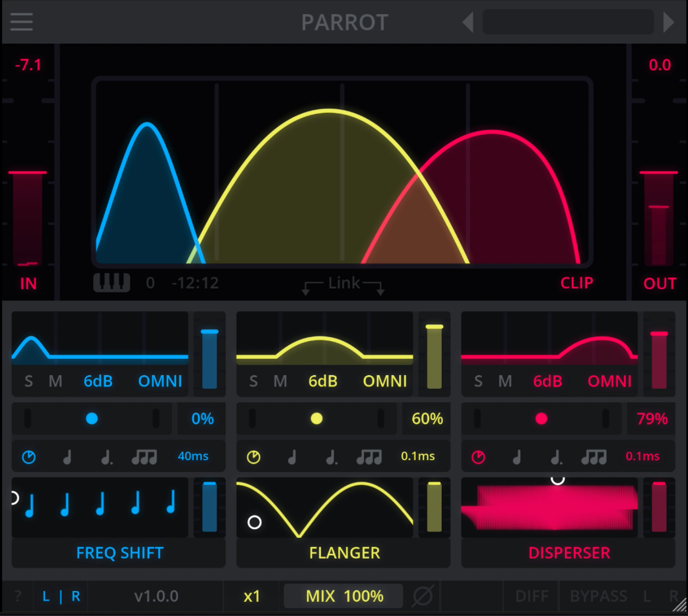The width and height of the screenshot is (688, 616).
Task: Mute the blue Freq Shift band
Action: (x=55, y=381)
